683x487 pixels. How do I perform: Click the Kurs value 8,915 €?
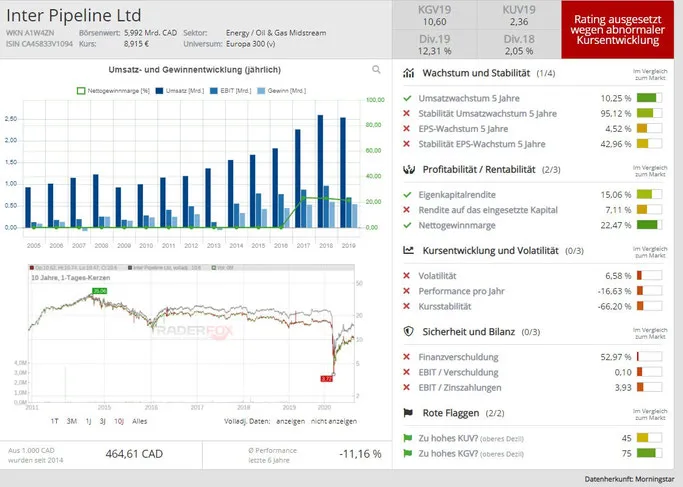[136, 44]
